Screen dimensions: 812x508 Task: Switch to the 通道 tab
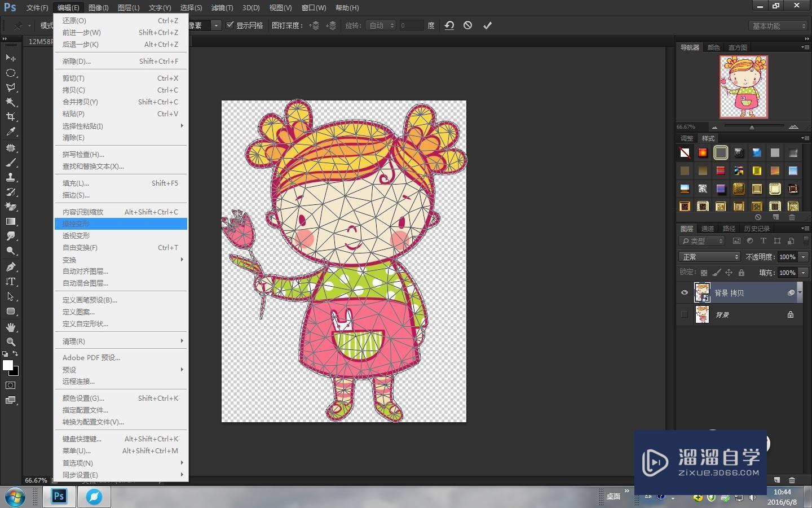pyautogui.click(x=707, y=229)
